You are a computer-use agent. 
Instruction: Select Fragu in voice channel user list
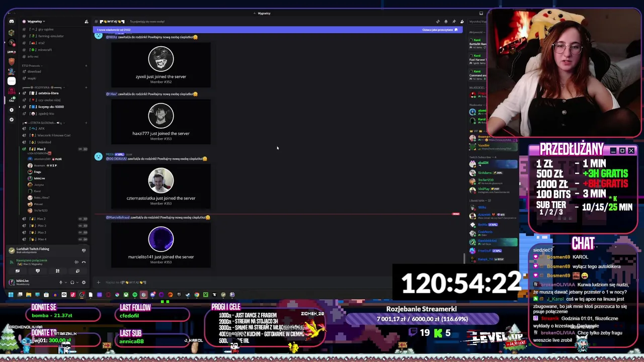[x=37, y=172]
